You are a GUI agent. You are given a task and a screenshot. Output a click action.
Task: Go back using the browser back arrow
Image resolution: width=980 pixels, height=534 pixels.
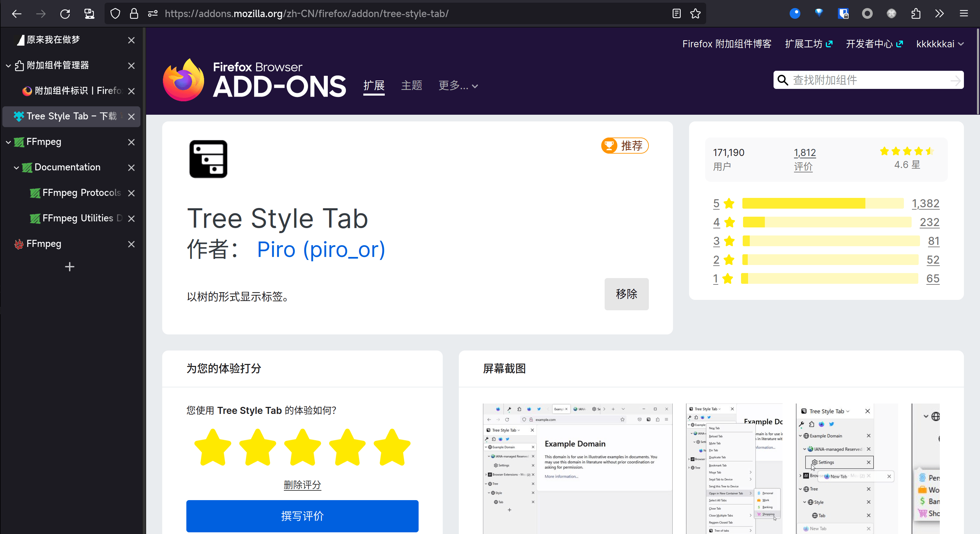point(17,14)
